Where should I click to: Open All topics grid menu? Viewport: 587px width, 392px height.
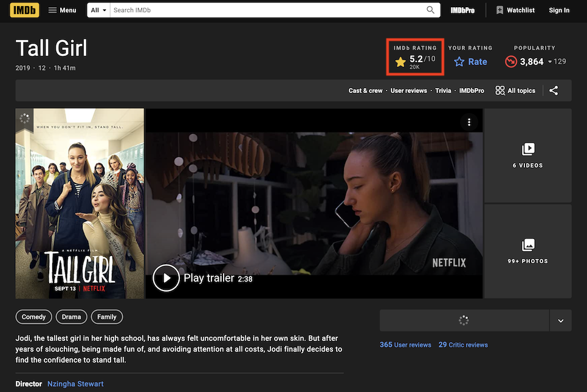[515, 91]
